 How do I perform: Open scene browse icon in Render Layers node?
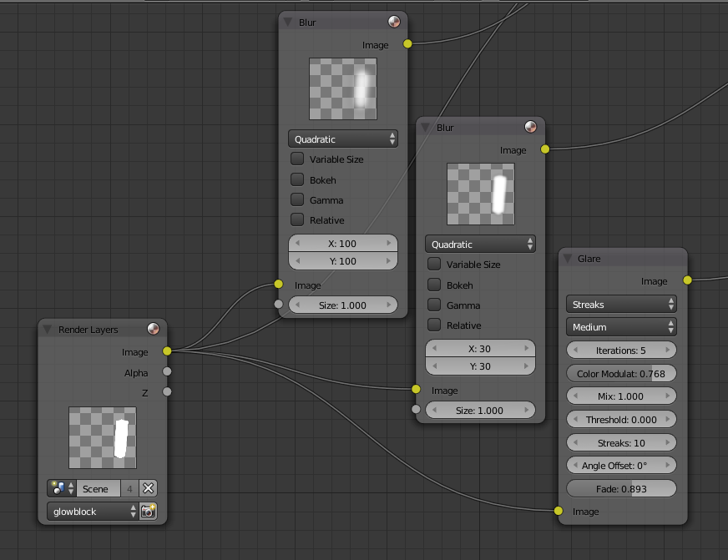tap(63, 488)
